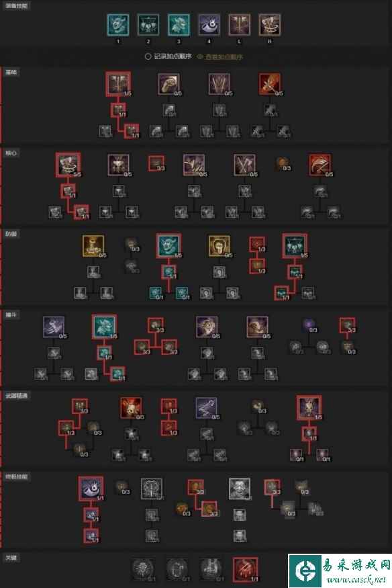Click equipped skill slot 4 icon
392x588 pixels.
click(x=209, y=25)
